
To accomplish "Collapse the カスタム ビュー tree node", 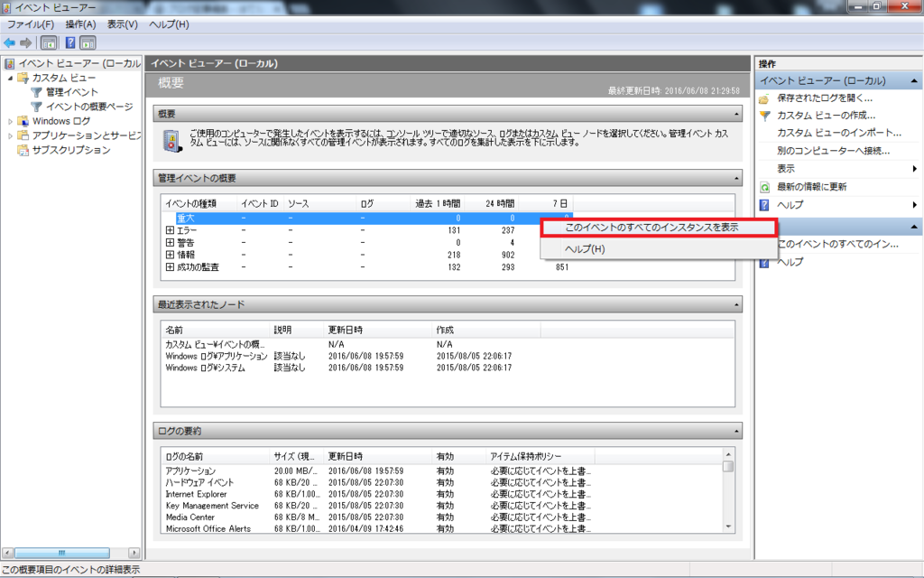I will 10,78.
